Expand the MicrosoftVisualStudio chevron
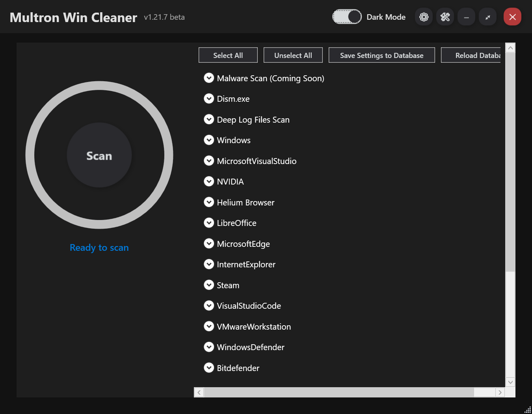This screenshot has width=532, height=414. click(209, 161)
